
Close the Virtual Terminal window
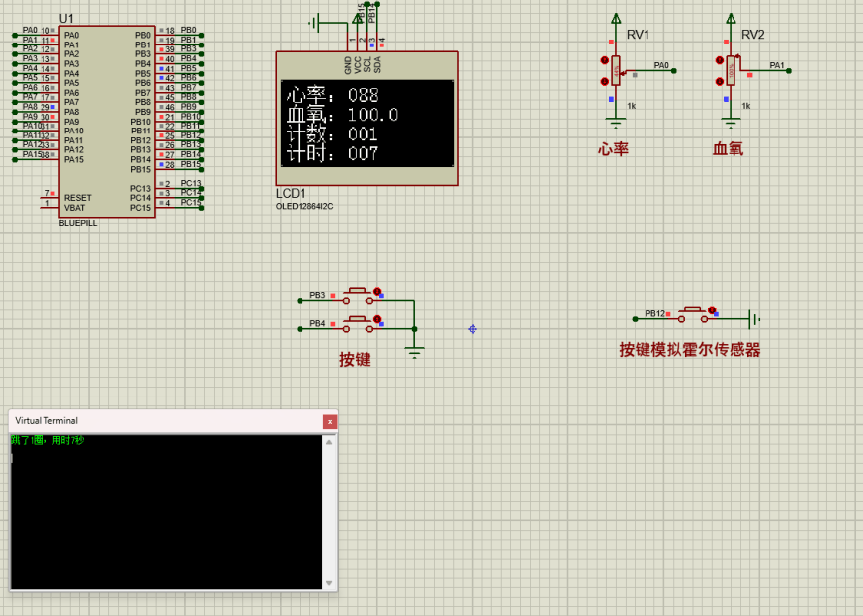click(330, 421)
